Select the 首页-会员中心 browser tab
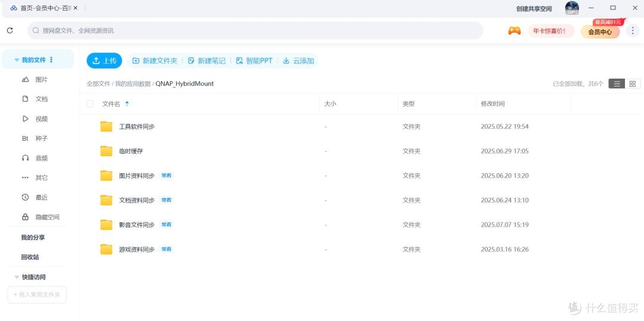Screen dimensions: 644x321 click(44, 8)
